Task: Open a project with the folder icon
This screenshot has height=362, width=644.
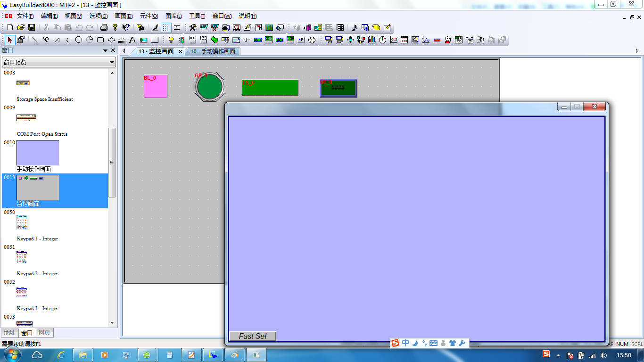Action: (x=21, y=28)
